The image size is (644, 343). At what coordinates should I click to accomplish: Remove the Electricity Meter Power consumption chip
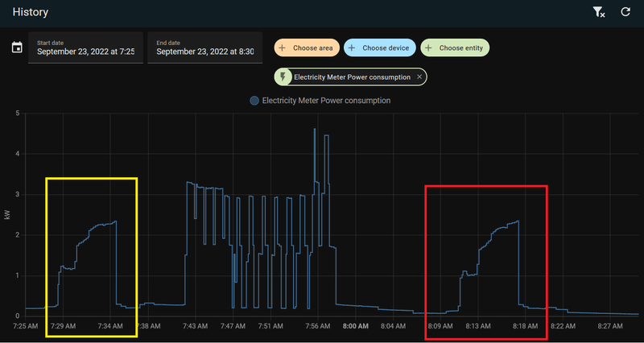pyautogui.click(x=419, y=76)
